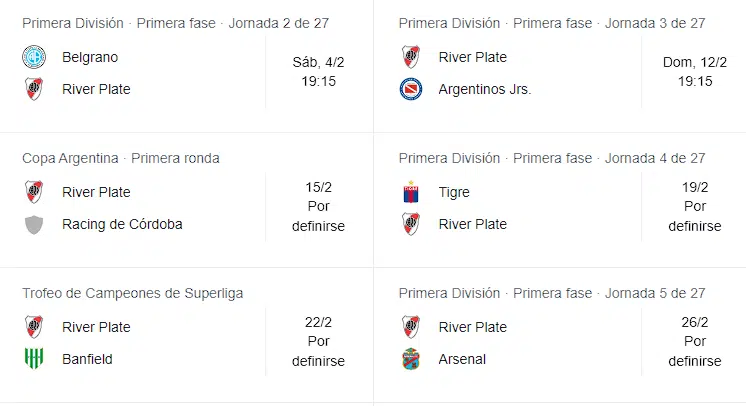Open the Tigre team name
This screenshot has width=746, height=406.
click(454, 192)
